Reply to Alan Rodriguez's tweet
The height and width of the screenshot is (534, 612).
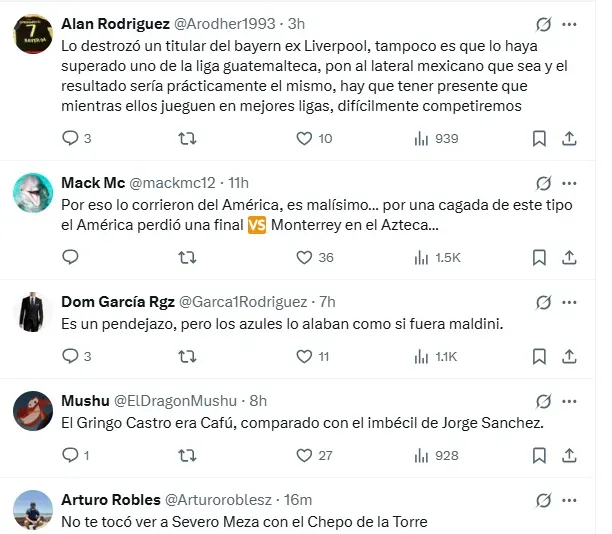pos(70,139)
